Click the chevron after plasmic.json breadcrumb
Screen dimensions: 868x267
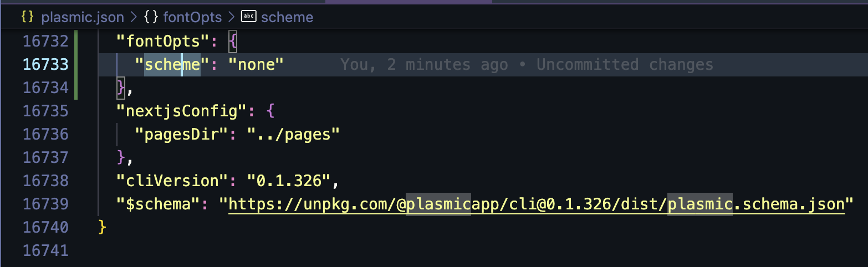pyautogui.click(x=134, y=17)
